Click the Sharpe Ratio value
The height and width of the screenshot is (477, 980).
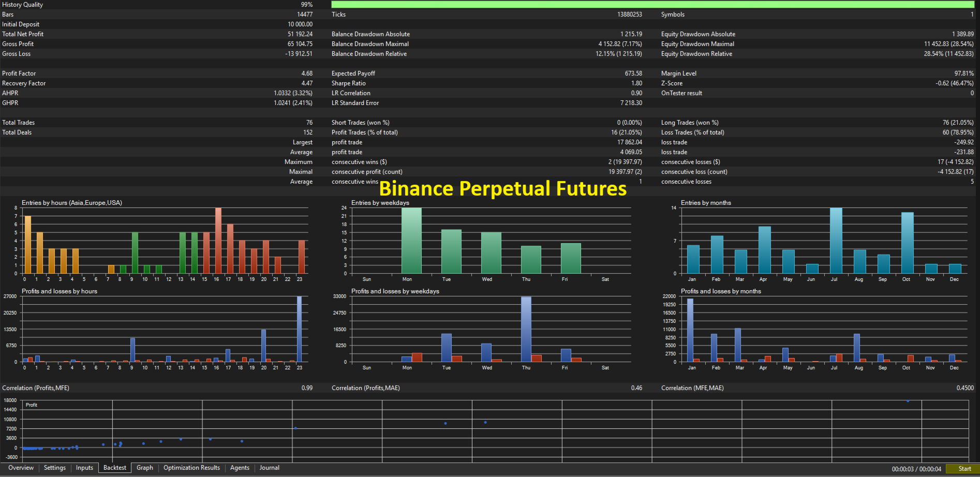(636, 83)
